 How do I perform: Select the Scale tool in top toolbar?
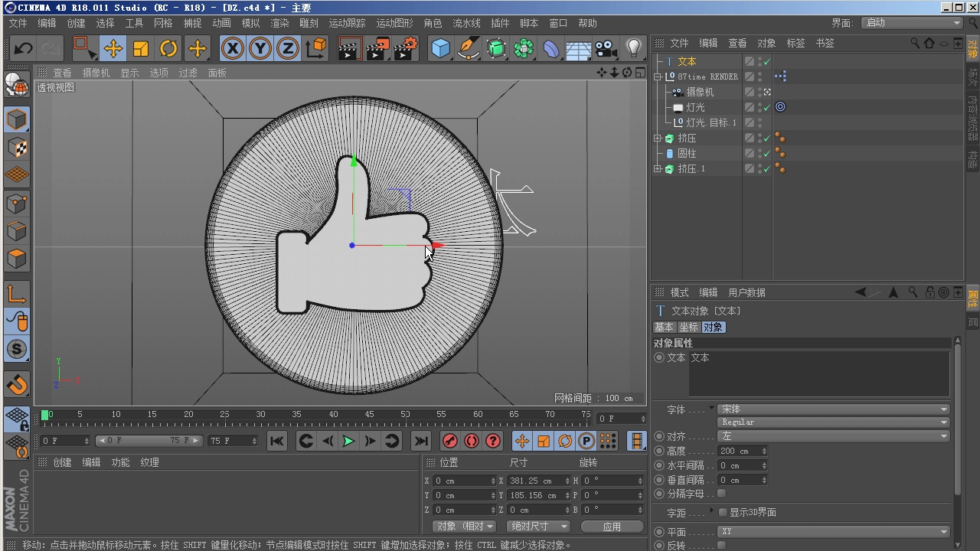coord(141,49)
